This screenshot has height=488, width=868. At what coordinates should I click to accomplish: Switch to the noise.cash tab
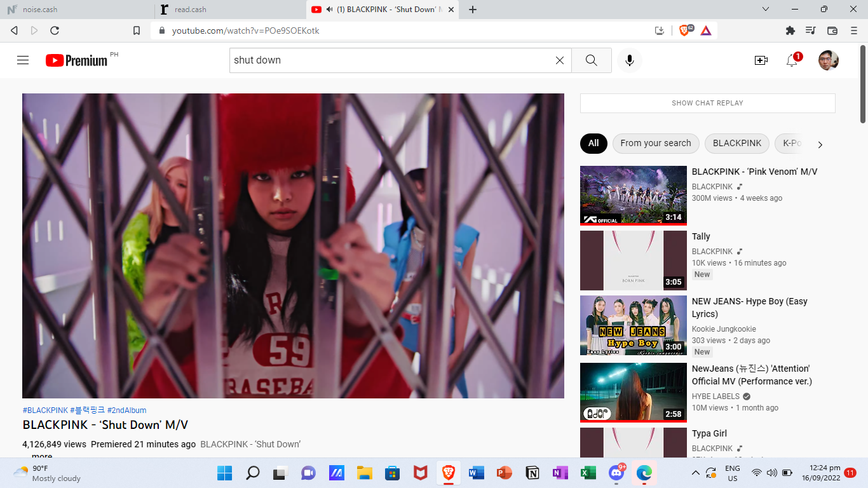pyautogui.click(x=78, y=10)
